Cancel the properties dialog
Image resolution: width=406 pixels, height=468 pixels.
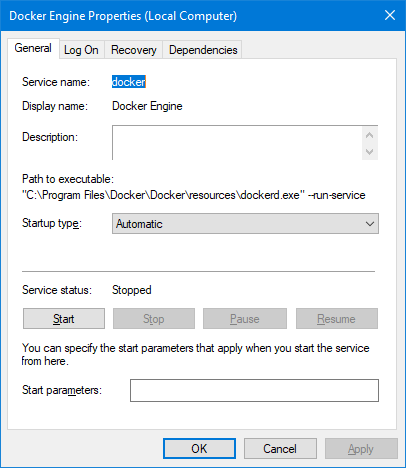click(x=280, y=449)
